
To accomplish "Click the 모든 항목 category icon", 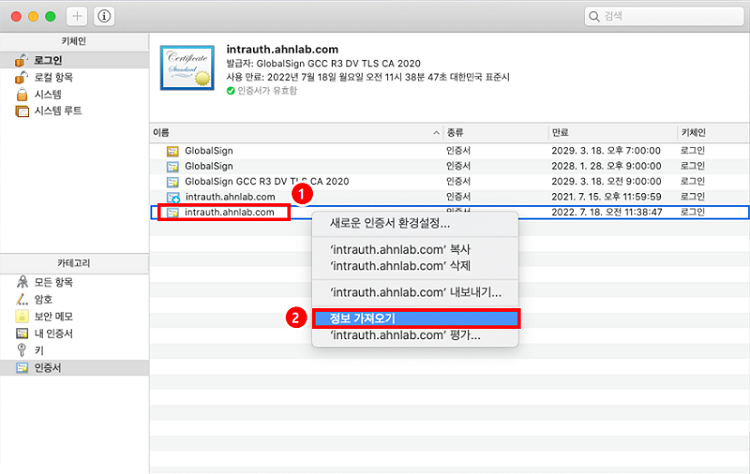I will (22, 282).
